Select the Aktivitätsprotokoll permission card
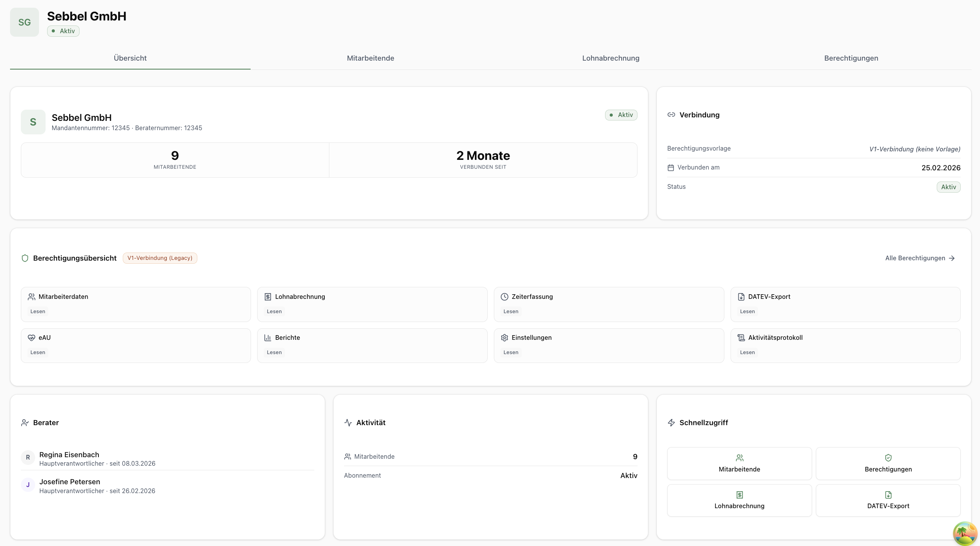This screenshot has width=980, height=546. [x=846, y=346]
